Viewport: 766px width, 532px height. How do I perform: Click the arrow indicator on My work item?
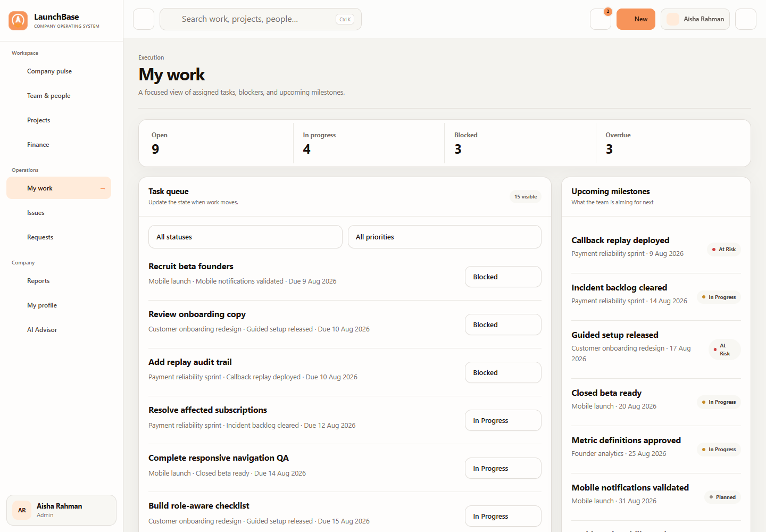[103, 188]
